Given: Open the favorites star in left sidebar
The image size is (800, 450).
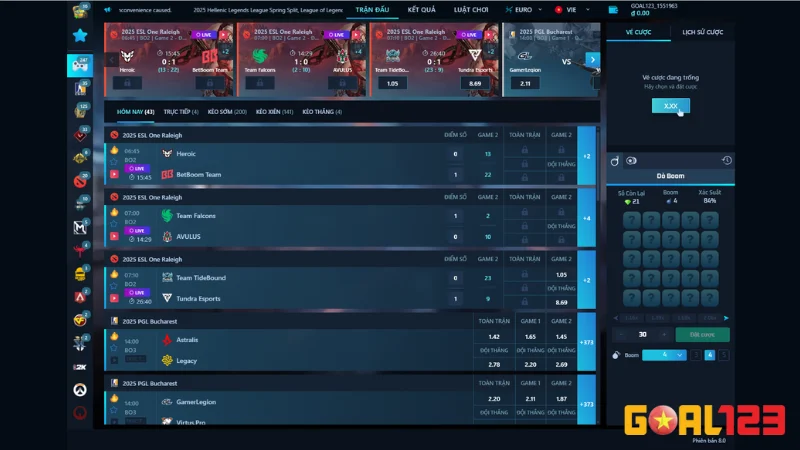Looking at the screenshot, I should tap(80, 35).
